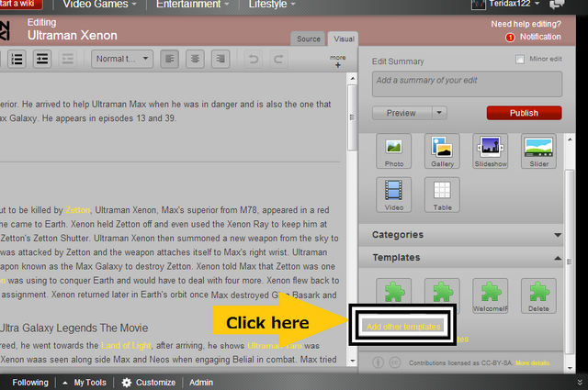Screen dimensions: 588x390
Task: Click the Land of Light link
Action: point(126,345)
